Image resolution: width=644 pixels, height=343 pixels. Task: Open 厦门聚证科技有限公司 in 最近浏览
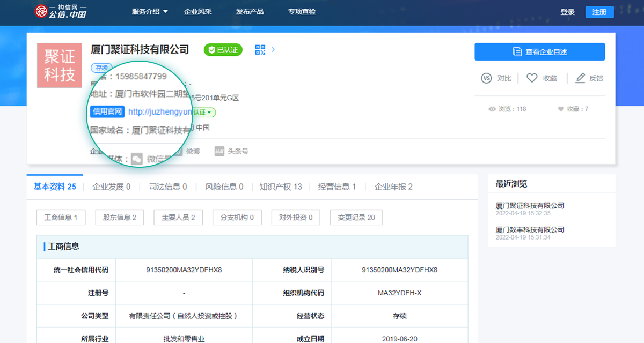pyautogui.click(x=530, y=205)
